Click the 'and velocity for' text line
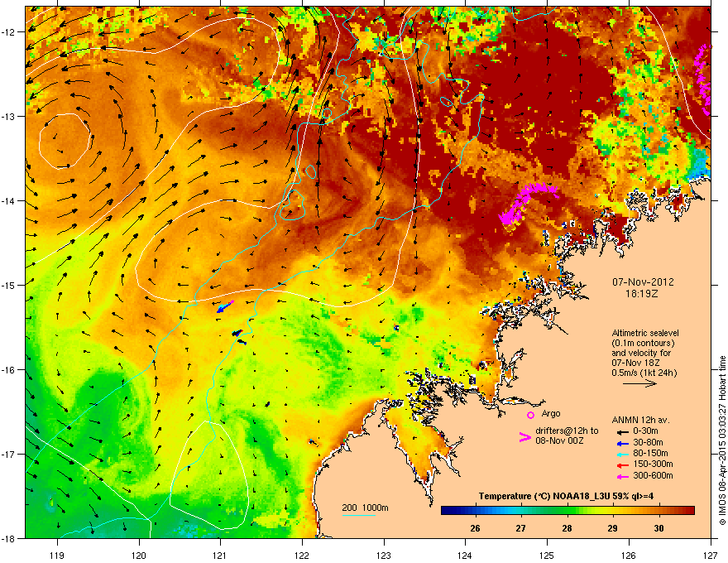The width and height of the screenshot is (728, 563). tap(640, 353)
